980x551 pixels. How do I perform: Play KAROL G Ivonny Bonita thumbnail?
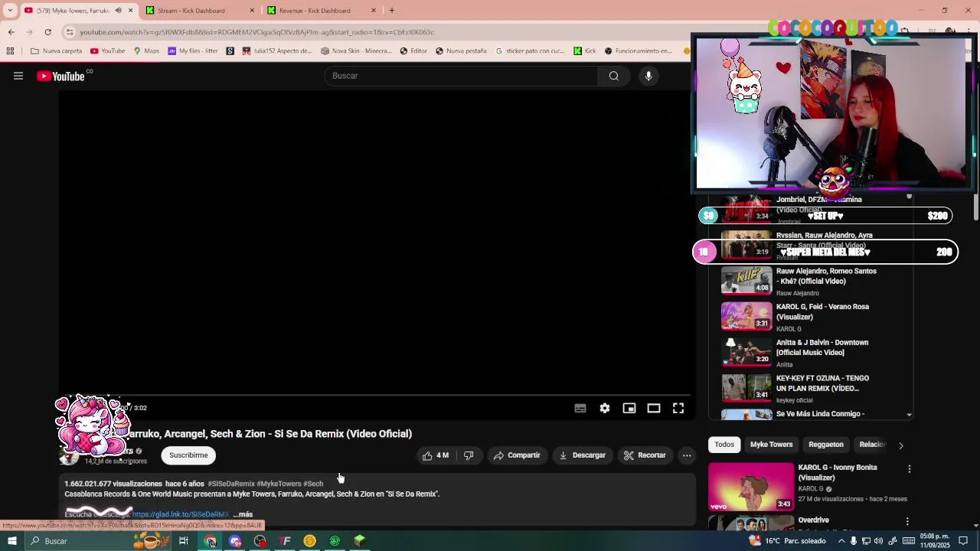point(751,487)
